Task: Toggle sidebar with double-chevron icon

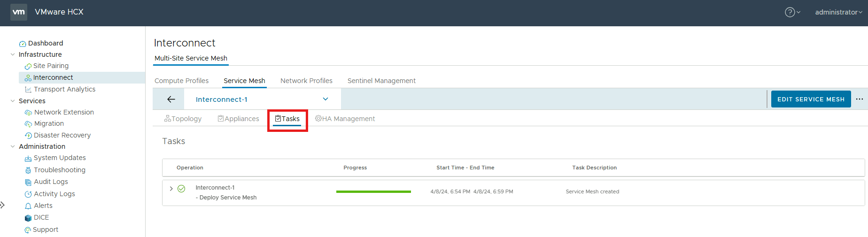Action: [2, 205]
